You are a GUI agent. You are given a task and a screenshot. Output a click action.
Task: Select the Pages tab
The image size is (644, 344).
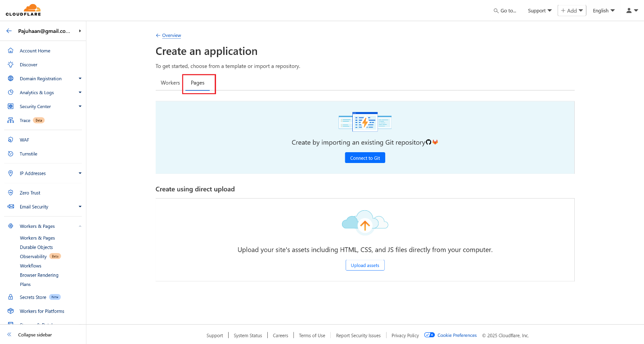[198, 83]
